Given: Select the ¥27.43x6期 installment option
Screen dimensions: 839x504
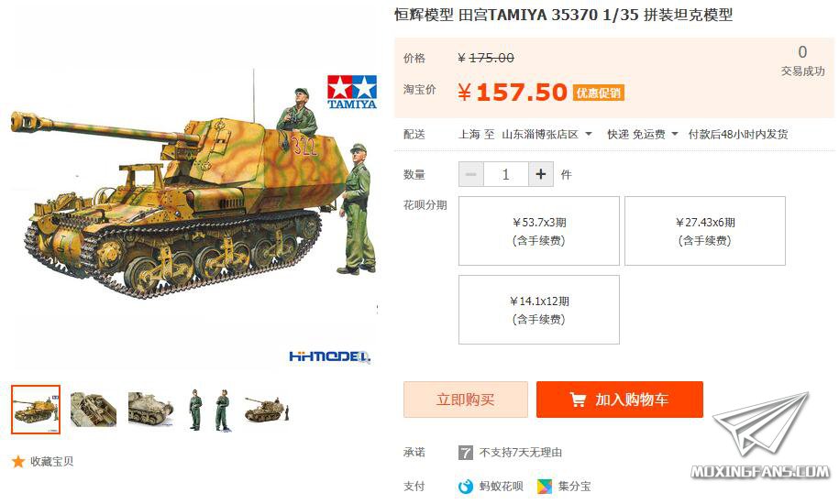Looking at the screenshot, I should click(705, 231).
